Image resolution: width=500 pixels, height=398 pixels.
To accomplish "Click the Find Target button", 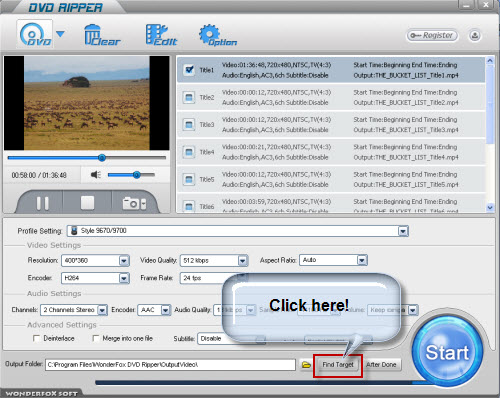I will pyautogui.click(x=338, y=365).
